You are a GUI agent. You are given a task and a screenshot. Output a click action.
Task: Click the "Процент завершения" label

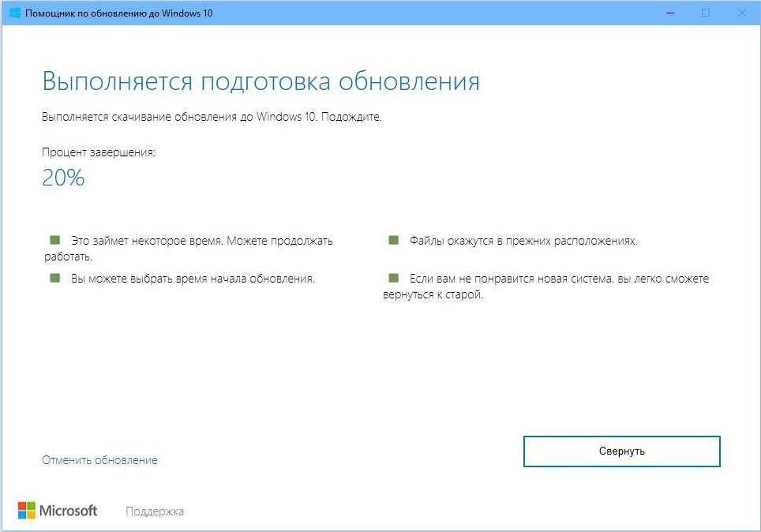point(99,152)
